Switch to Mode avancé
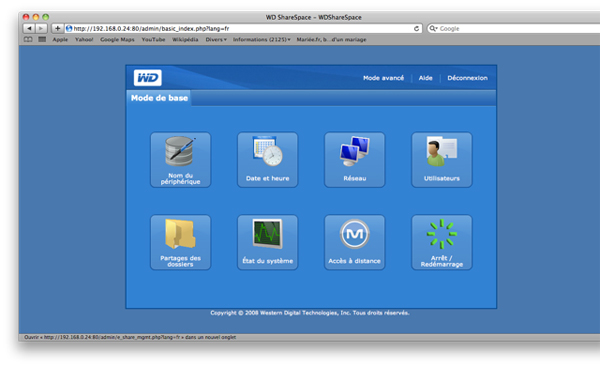Screen dimensions: 600x367 click(383, 78)
